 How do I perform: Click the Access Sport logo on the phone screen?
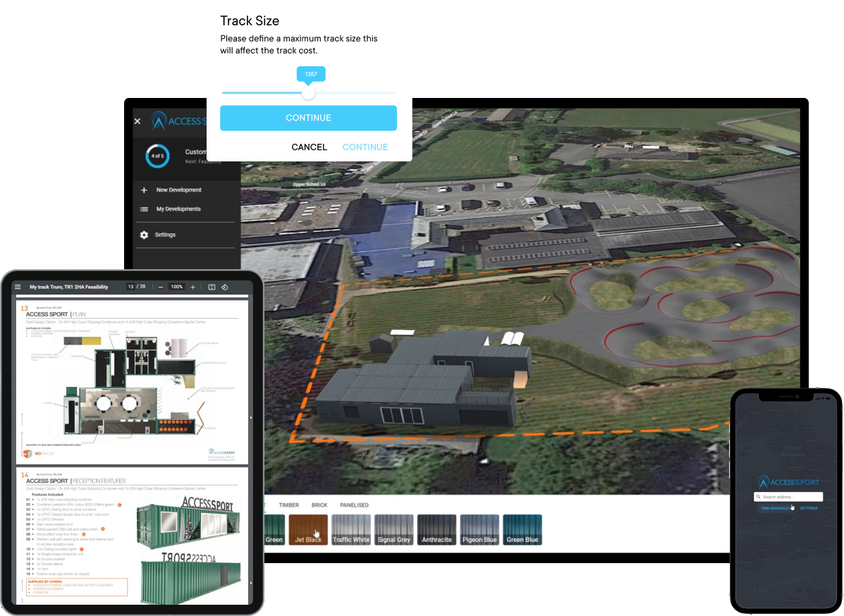click(x=788, y=481)
